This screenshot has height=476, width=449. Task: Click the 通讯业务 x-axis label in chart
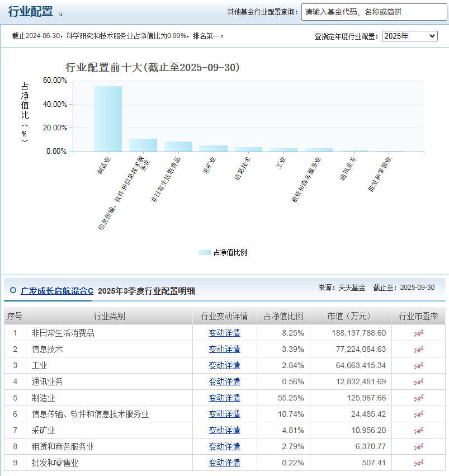347,168
